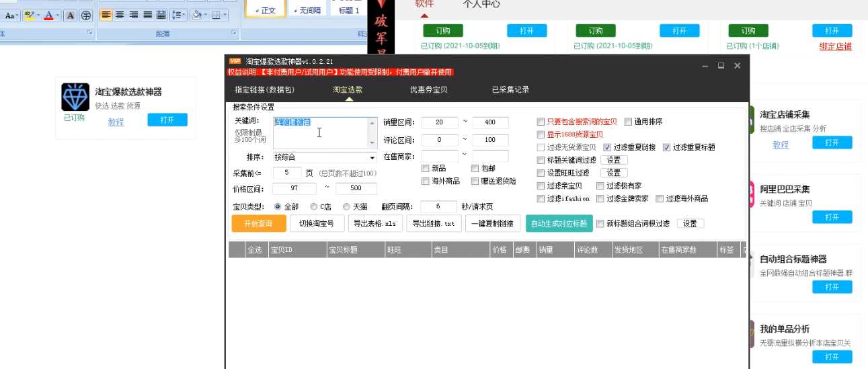This screenshot has width=868, height=369.
Task: Click the line spacing icon
Action: pos(176,15)
